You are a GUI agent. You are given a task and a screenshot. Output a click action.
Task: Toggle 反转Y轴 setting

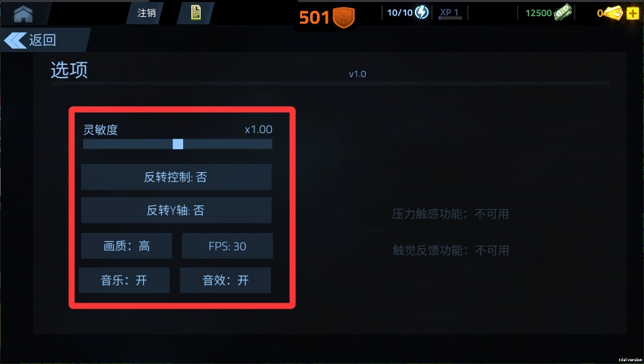pyautogui.click(x=176, y=210)
